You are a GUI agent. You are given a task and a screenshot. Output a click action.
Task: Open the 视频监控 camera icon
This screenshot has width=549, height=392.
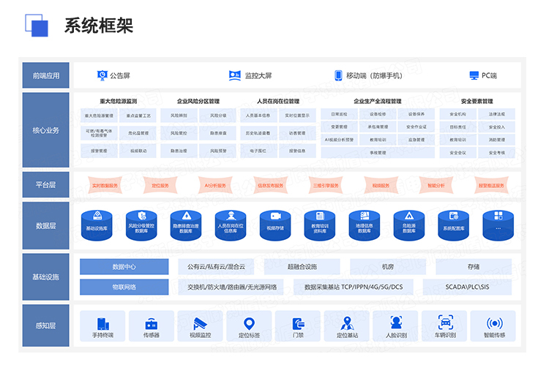[x=201, y=323]
